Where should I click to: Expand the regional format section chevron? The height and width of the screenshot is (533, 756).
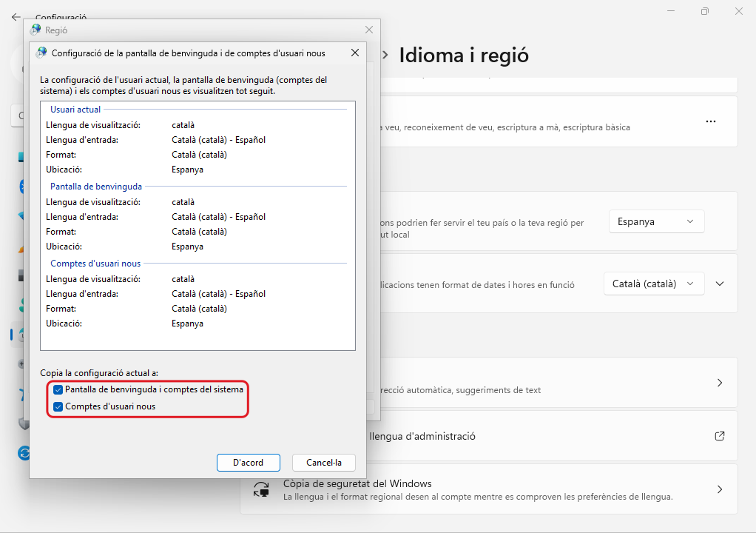coord(720,284)
